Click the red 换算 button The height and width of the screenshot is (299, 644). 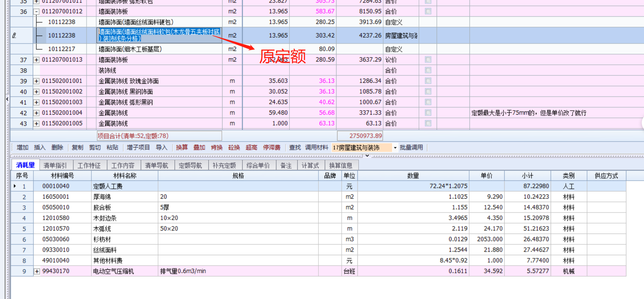[x=182, y=147]
